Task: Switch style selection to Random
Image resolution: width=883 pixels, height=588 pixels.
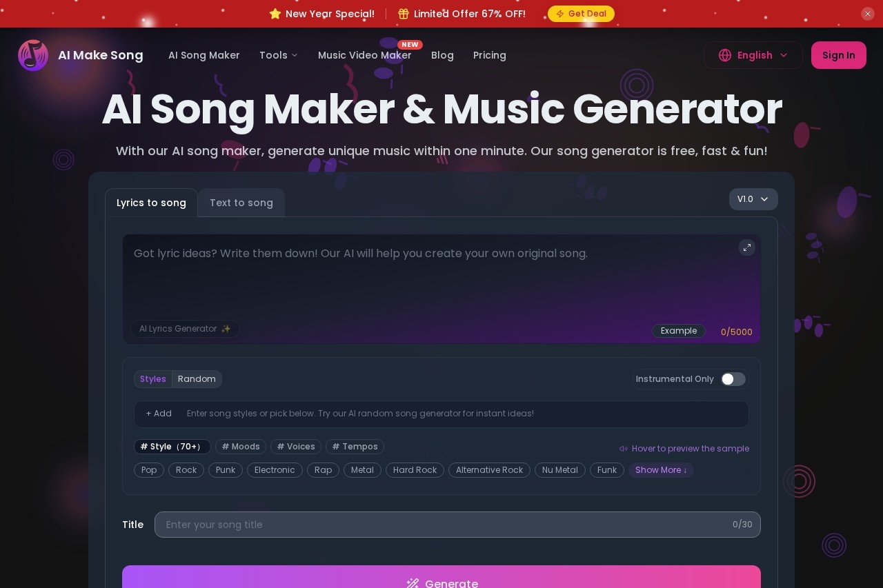Action: [x=197, y=379]
